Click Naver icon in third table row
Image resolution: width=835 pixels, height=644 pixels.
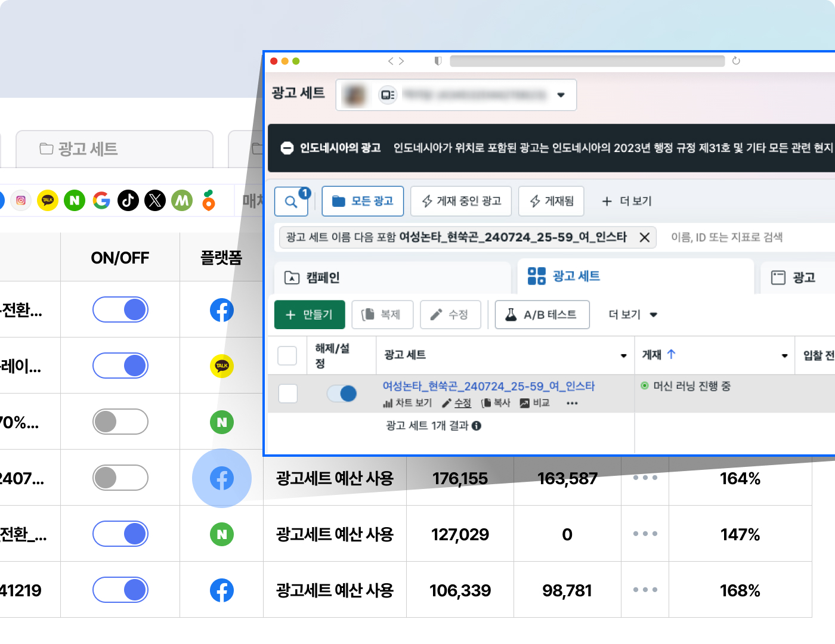click(222, 422)
